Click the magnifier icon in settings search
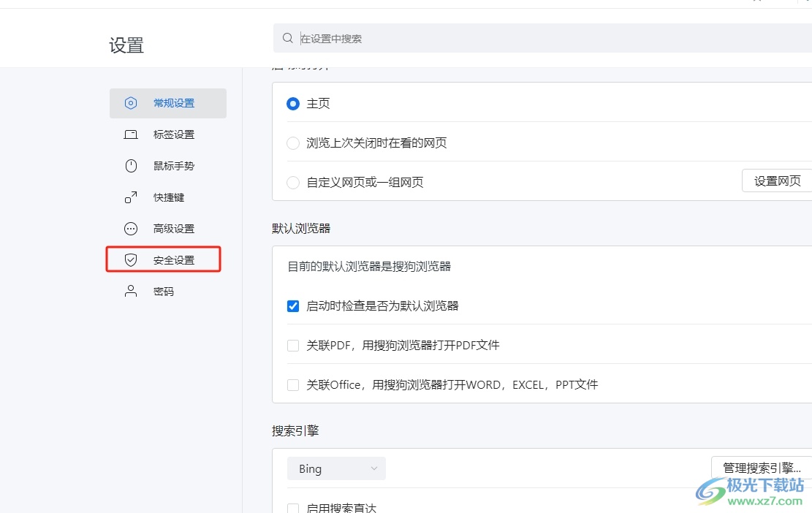The height and width of the screenshot is (513, 812). pyautogui.click(x=288, y=38)
